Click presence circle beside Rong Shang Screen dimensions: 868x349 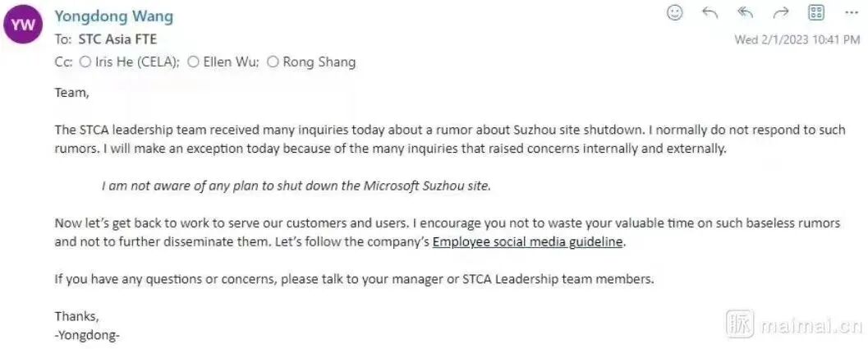click(273, 62)
